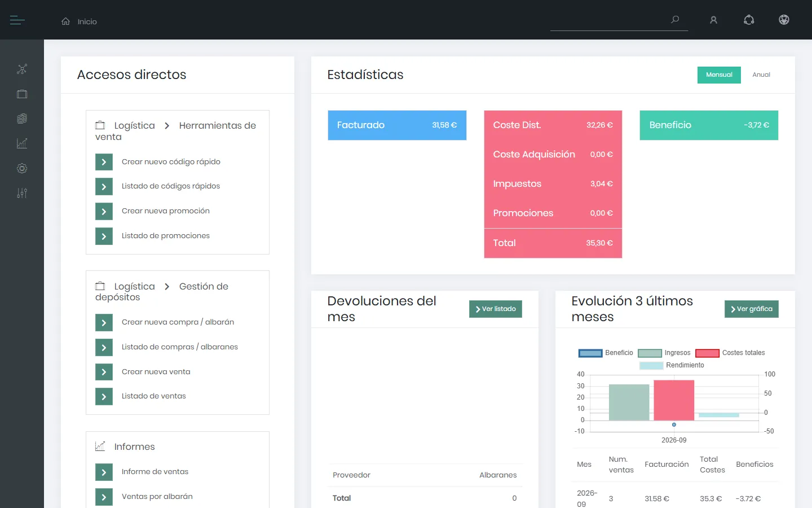Screen dimensions: 812x508
Task: Open Crear nueva compra / albarán link
Action: 178,322
